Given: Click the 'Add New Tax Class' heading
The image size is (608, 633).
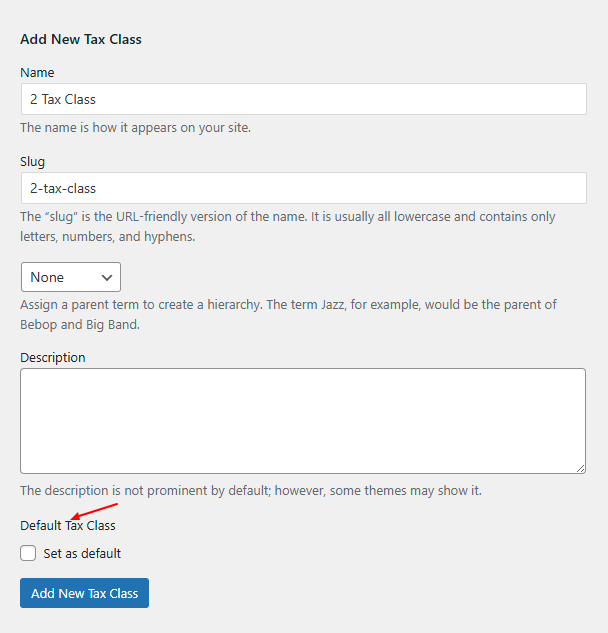Looking at the screenshot, I should (81, 40).
